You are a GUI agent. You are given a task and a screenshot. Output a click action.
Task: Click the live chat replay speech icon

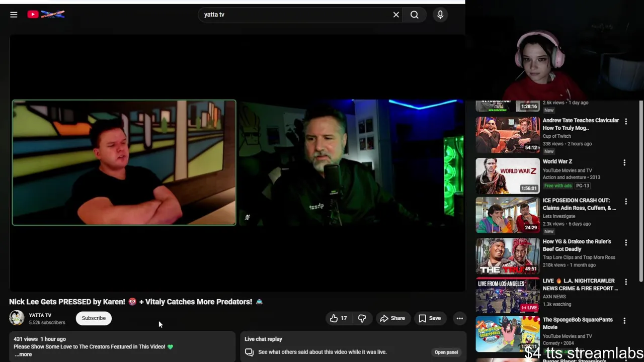249,352
